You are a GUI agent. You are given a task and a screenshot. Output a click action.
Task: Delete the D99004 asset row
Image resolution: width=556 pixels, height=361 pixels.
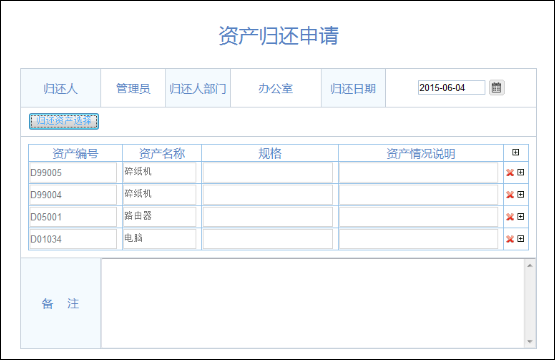pyautogui.click(x=510, y=194)
